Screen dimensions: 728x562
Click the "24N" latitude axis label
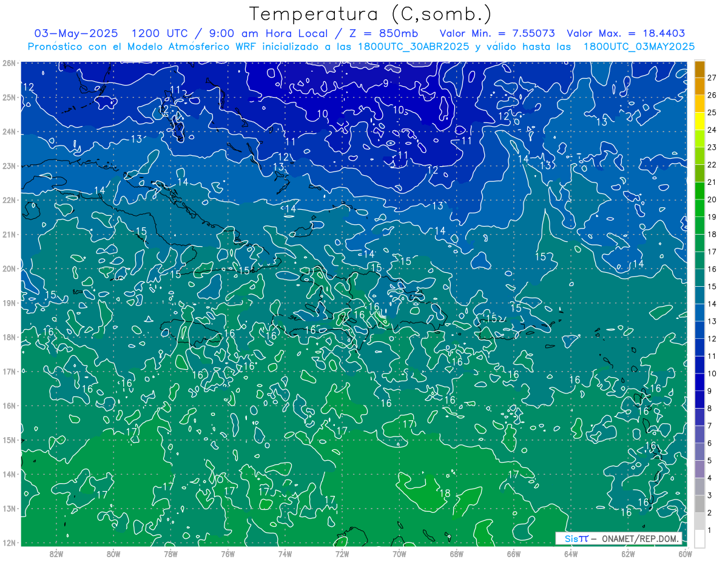click(x=8, y=132)
